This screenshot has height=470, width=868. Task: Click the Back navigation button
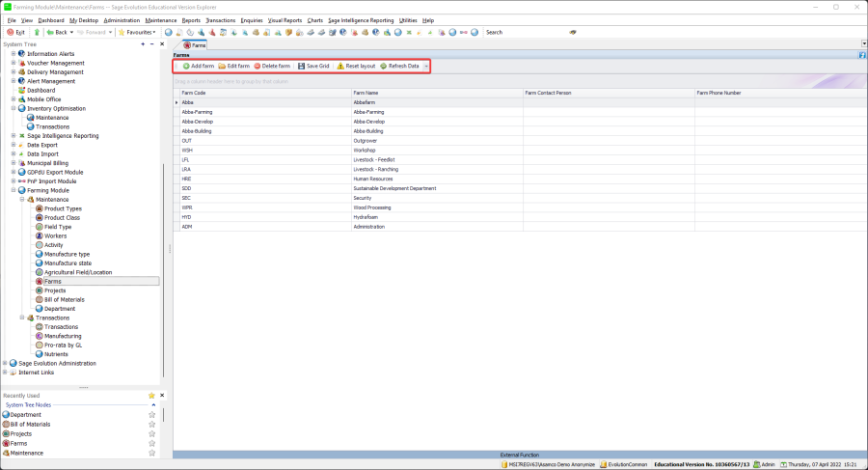tap(56, 32)
